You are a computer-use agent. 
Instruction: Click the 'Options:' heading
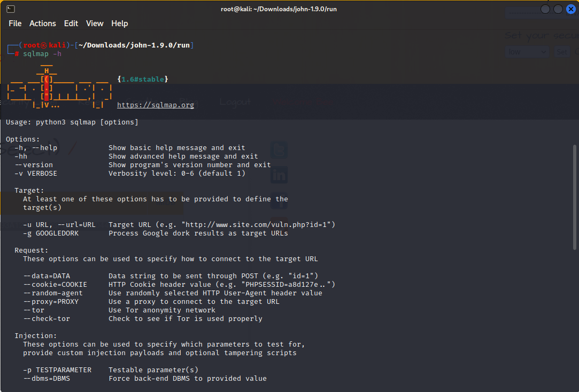click(x=23, y=139)
